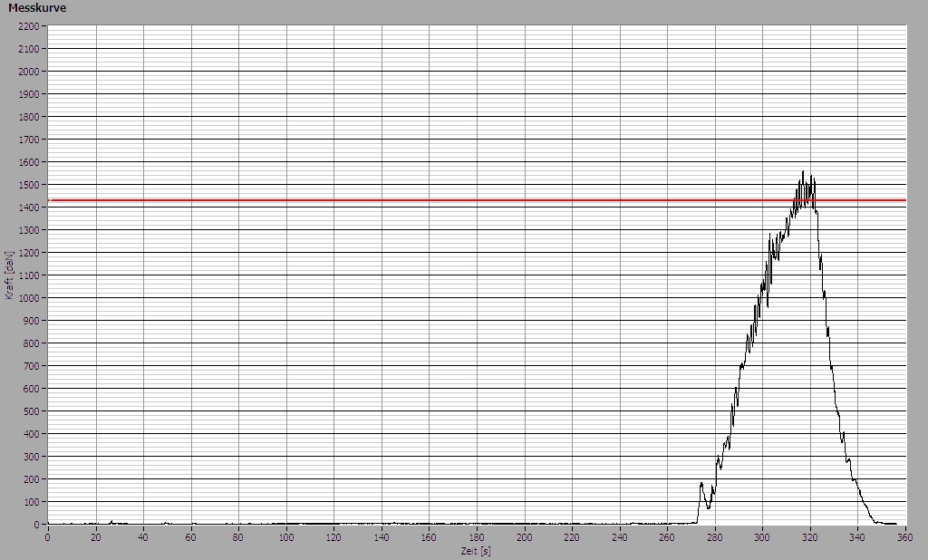The width and height of the screenshot is (928, 560).
Task: Click the 340 tick label on time axis
Action: click(x=858, y=537)
